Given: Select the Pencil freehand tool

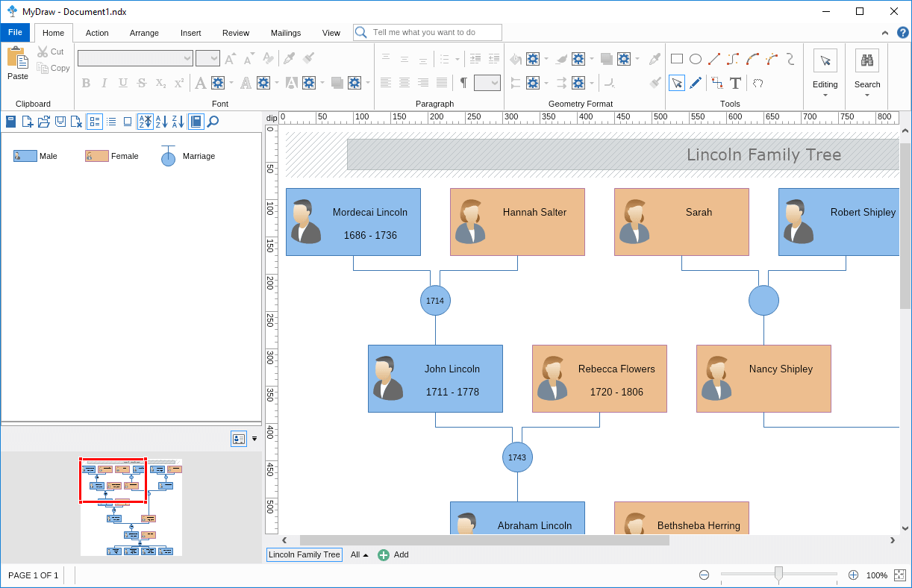Looking at the screenshot, I should [696, 83].
